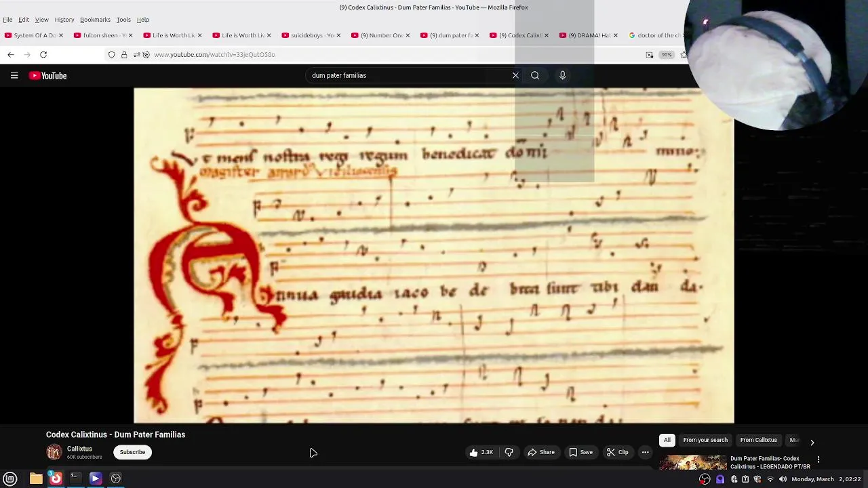Open the Terminal from the taskbar
Viewport: 868px width, 488px height.
pyautogui.click(x=75, y=479)
